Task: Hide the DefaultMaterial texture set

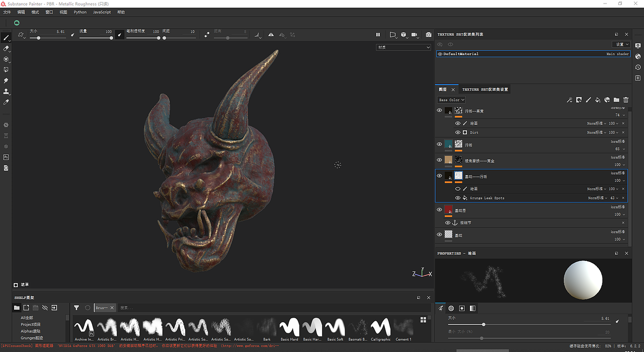Action: (x=440, y=54)
